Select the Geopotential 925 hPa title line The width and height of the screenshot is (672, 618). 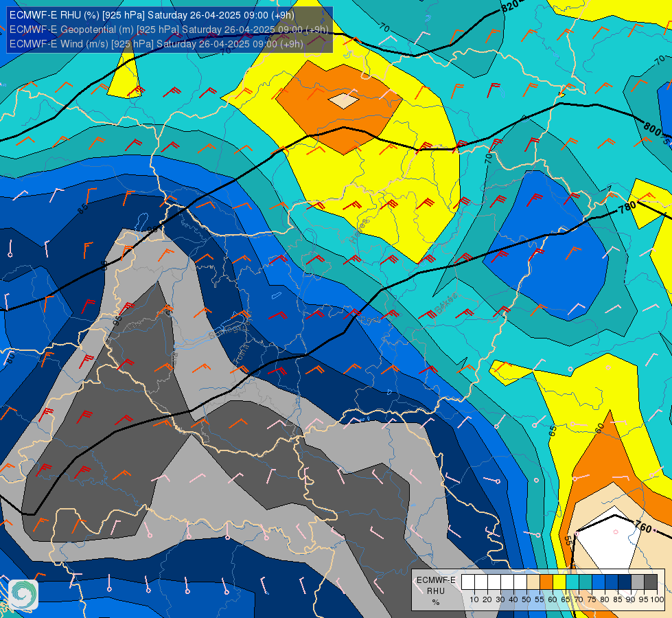pyautogui.click(x=169, y=30)
